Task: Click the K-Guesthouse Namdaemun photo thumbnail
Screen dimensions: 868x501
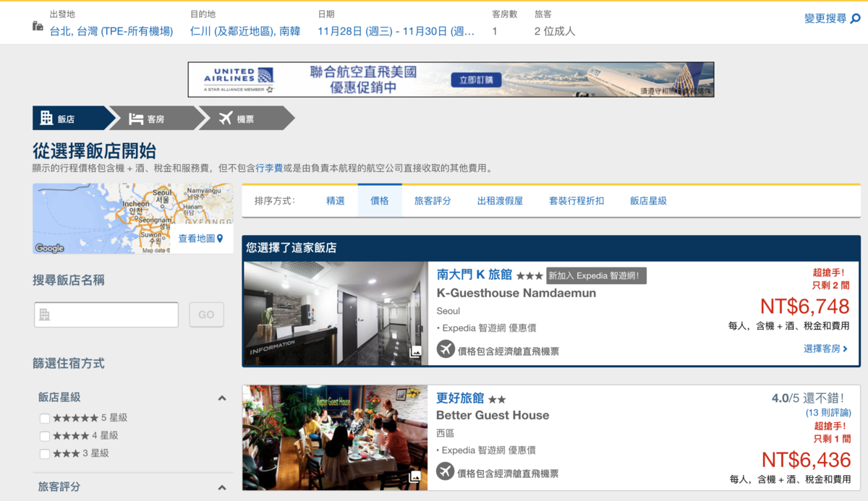Action: tap(336, 314)
